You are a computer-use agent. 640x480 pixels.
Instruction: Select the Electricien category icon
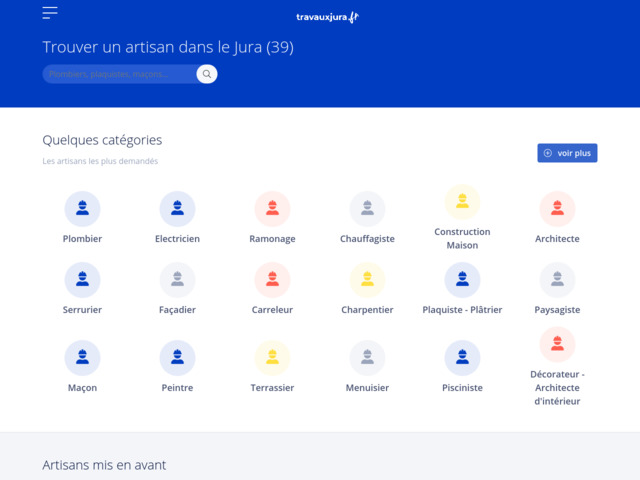(177, 209)
